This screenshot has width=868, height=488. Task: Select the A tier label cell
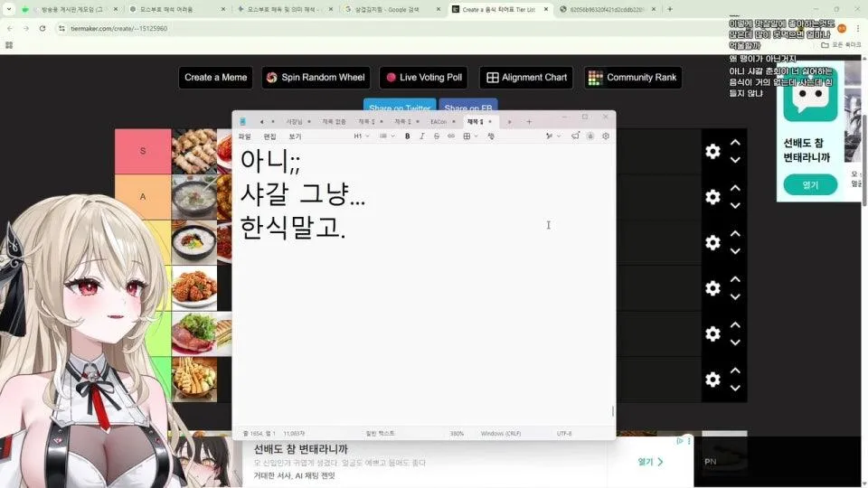(143, 196)
